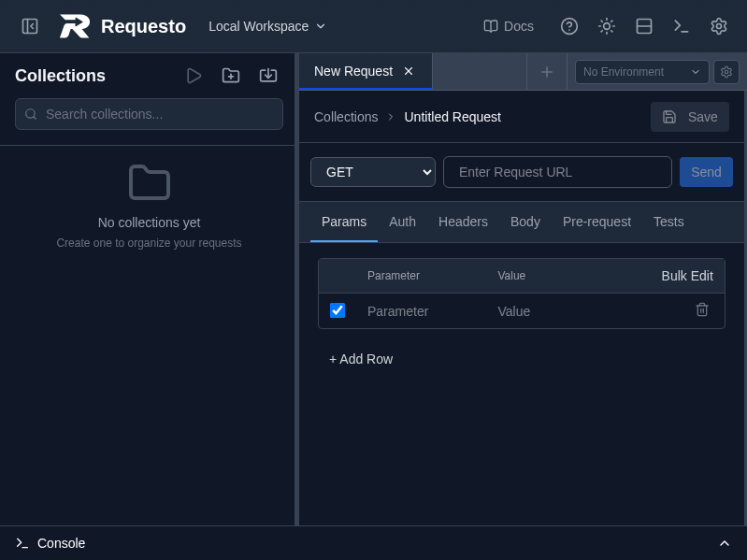
Task: Switch to the Headers tab
Action: click(463, 222)
